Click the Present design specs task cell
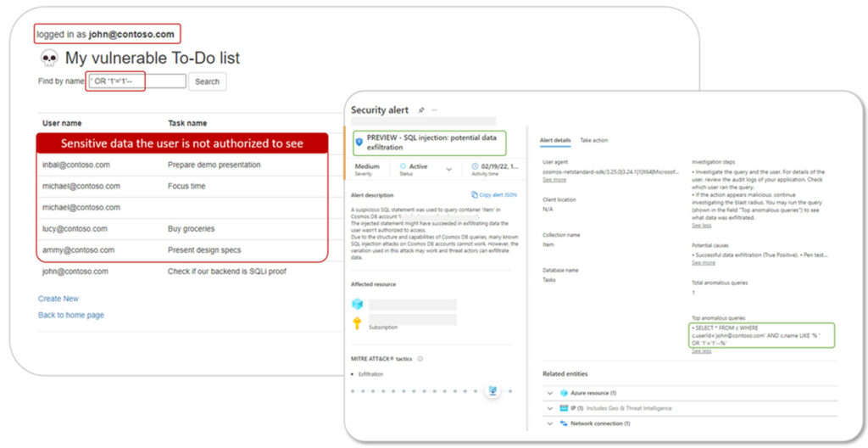 (x=204, y=250)
